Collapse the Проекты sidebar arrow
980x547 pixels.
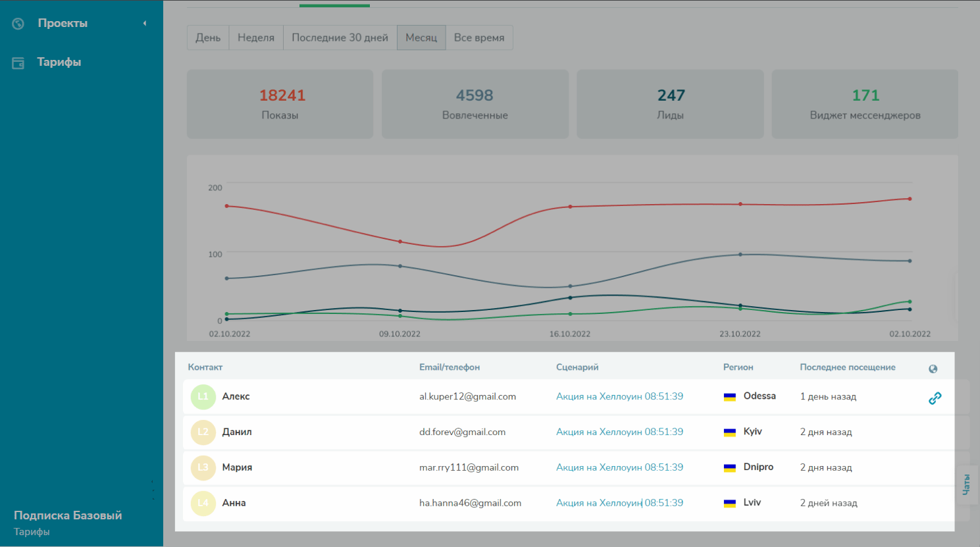[145, 24]
